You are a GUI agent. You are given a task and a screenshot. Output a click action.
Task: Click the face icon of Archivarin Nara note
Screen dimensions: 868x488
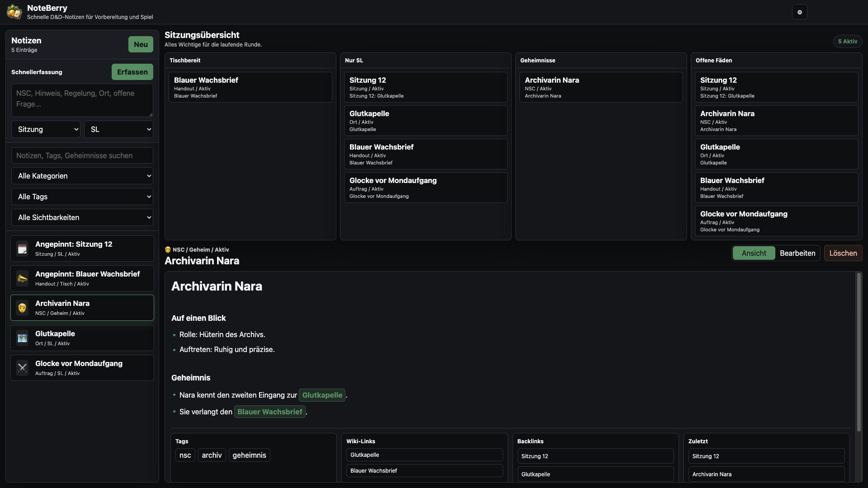(x=22, y=308)
